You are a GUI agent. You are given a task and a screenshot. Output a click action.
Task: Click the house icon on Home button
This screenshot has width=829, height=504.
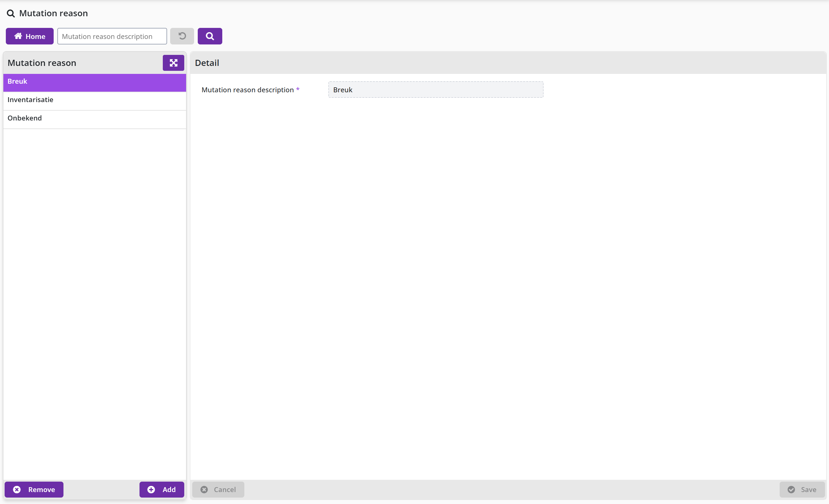[x=18, y=36]
